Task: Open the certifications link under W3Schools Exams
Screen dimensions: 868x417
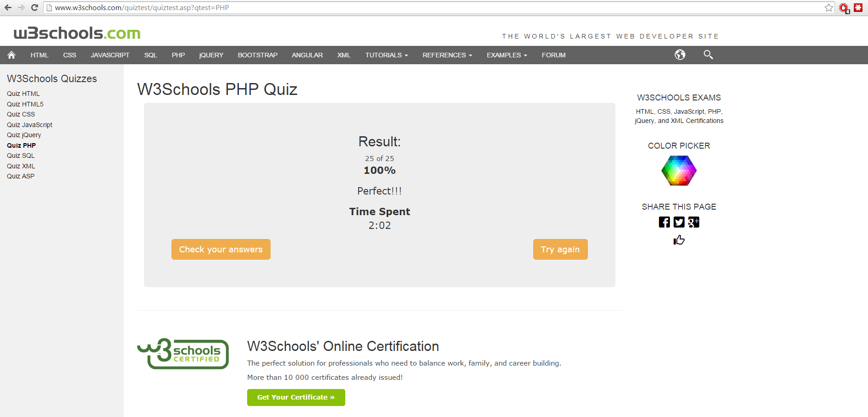Action: tap(679, 116)
